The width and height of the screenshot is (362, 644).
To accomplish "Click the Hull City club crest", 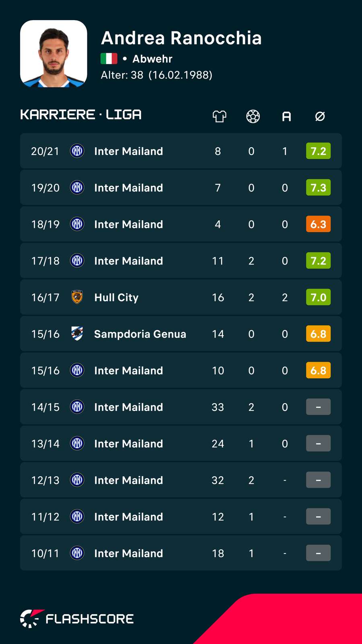I will [77, 297].
